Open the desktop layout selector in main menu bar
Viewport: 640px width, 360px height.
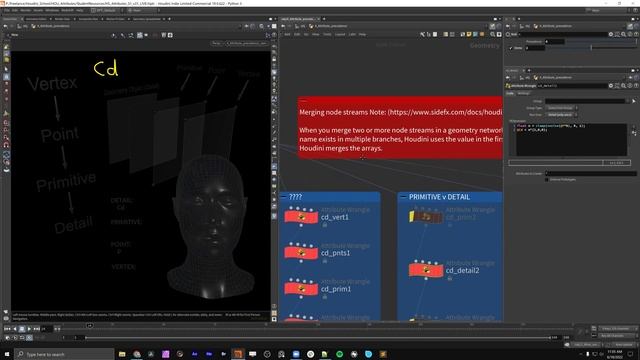[x=106, y=10]
